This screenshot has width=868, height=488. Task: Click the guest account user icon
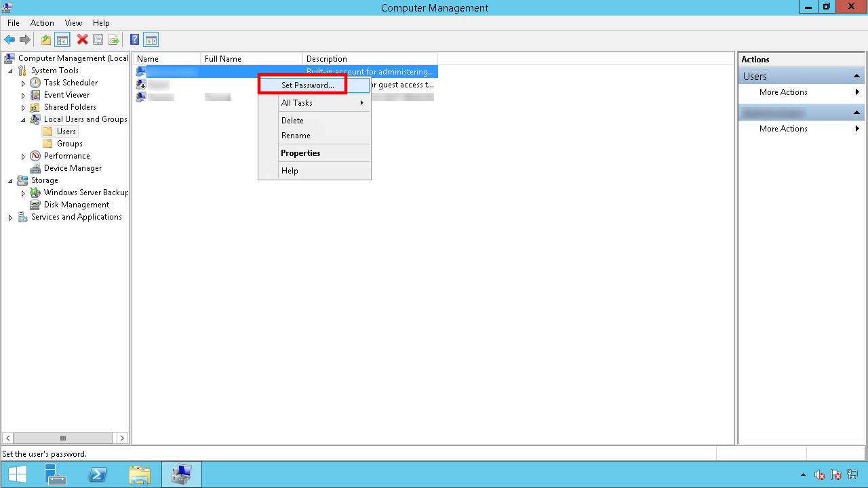(x=141, y=84)
